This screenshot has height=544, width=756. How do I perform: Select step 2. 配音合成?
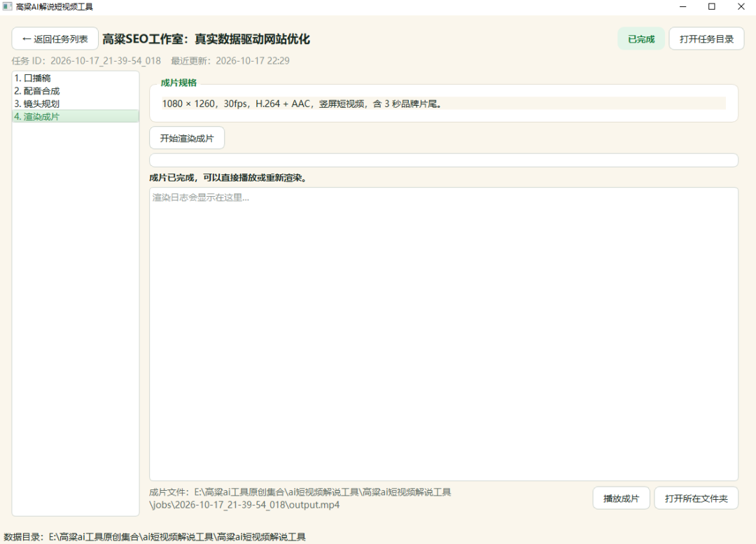click(x=75, y=91)
